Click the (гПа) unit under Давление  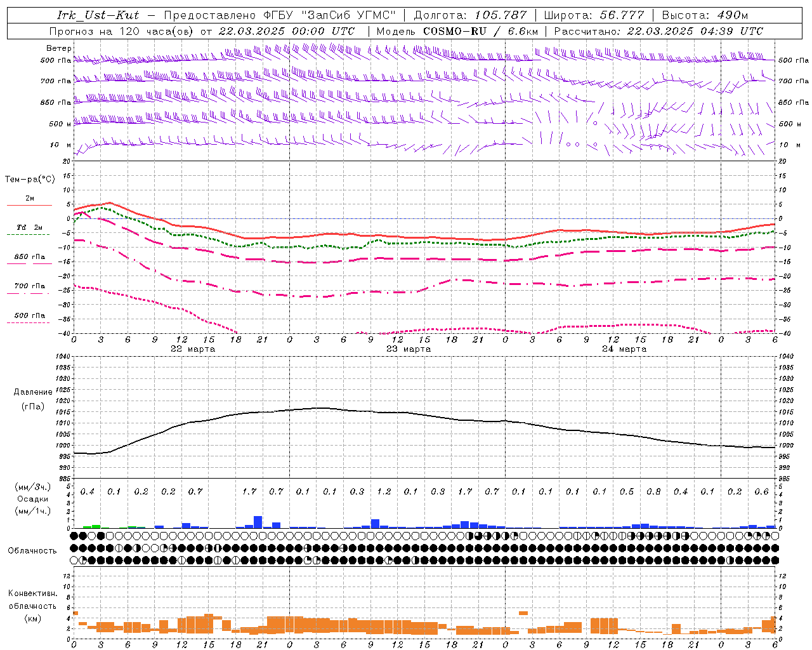(x=33, y=407)
